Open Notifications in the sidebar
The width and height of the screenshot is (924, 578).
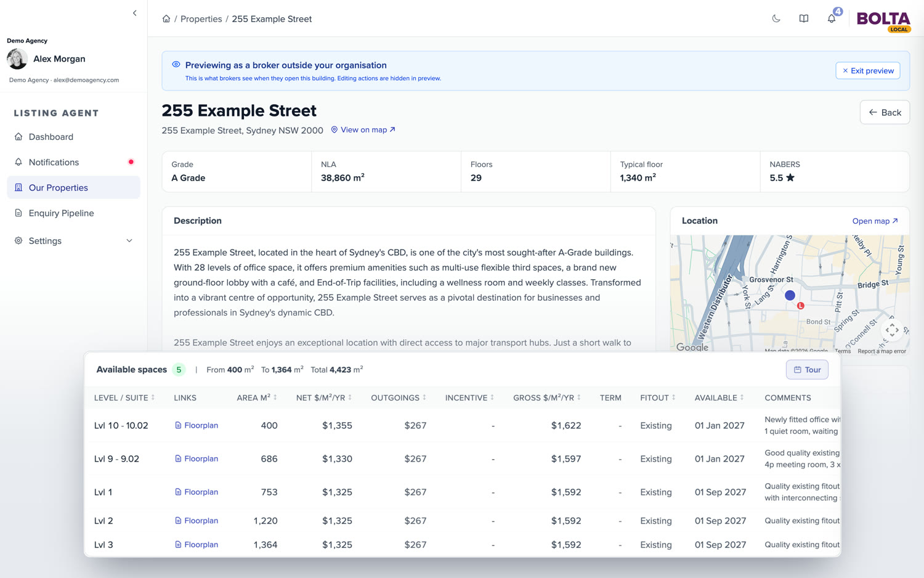click(73, 162)
